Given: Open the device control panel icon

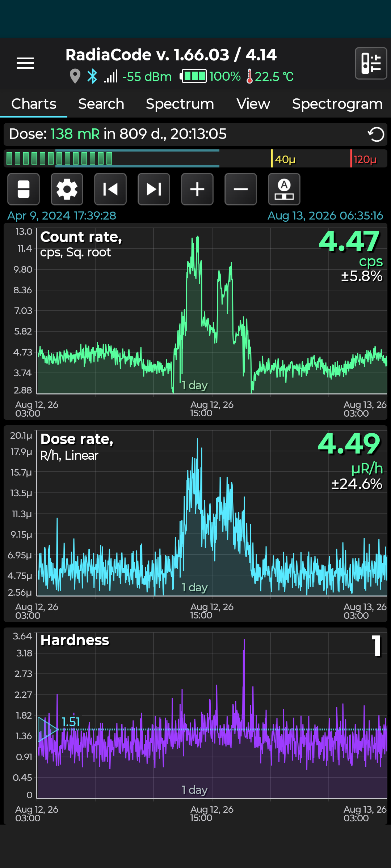Looking at the screenshot, I should (x=371, y=63).
